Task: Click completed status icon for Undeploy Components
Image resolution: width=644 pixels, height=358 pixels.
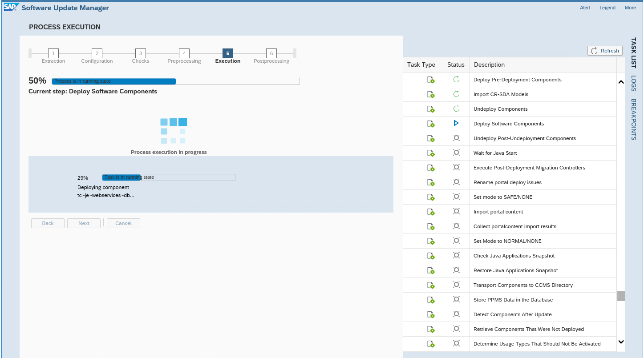Action: pyautogui.click(x=456, y=109)
